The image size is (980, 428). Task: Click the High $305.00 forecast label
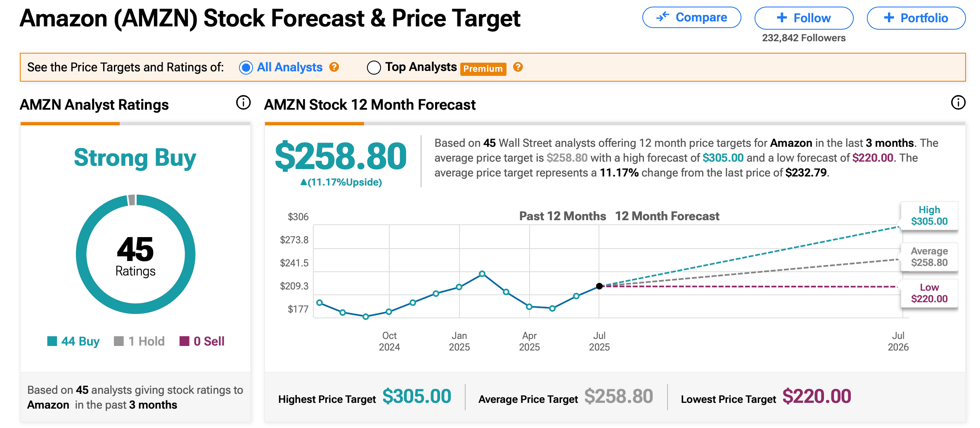point(929,216)
